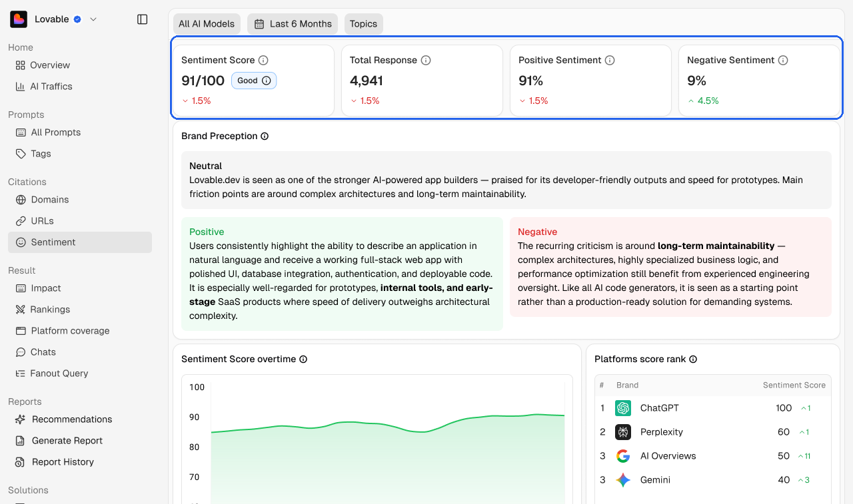The image size is (853, 504).
Task: Click the Good sentiment badge
Action: [x=254, y=81]
